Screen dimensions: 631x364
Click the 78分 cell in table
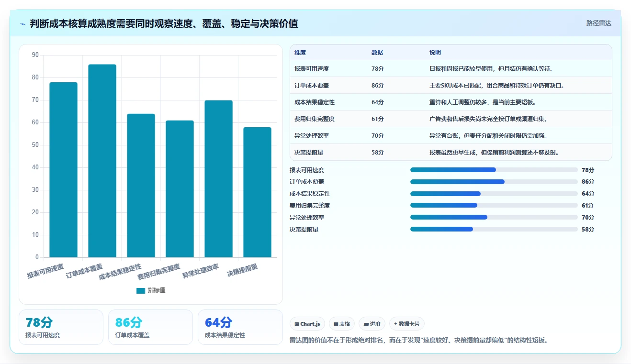[377, 69]
